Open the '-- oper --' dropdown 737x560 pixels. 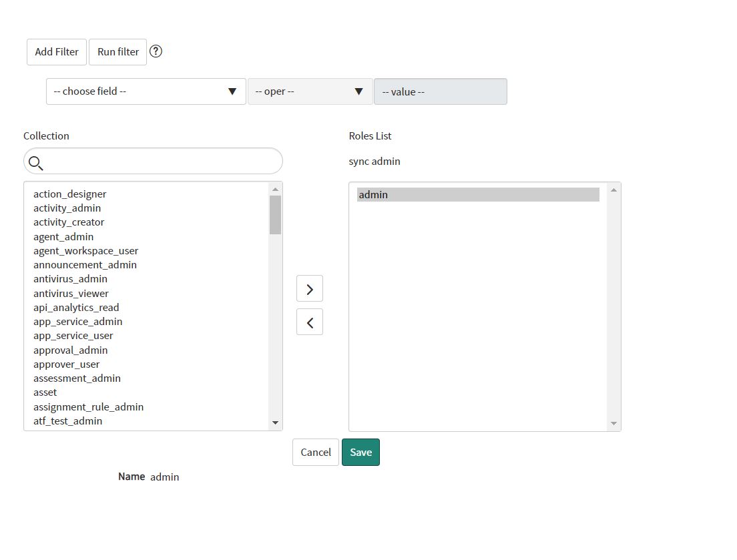310,91
